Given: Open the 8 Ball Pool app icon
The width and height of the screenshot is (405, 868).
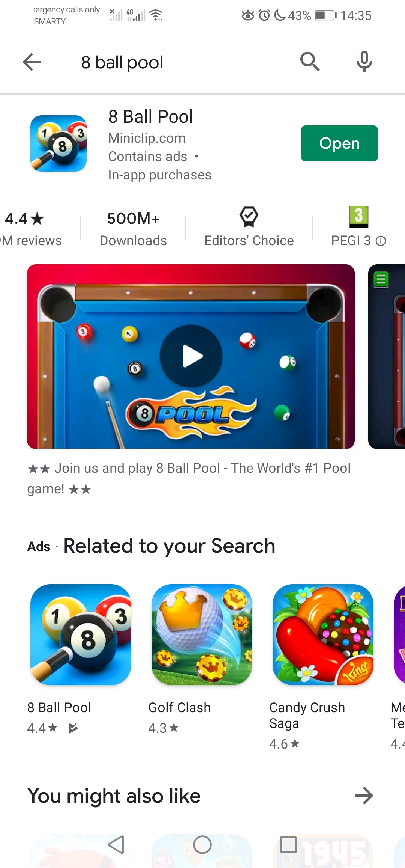Looking at the screenshot, I should pyautogui.click(x=58, y=143).
